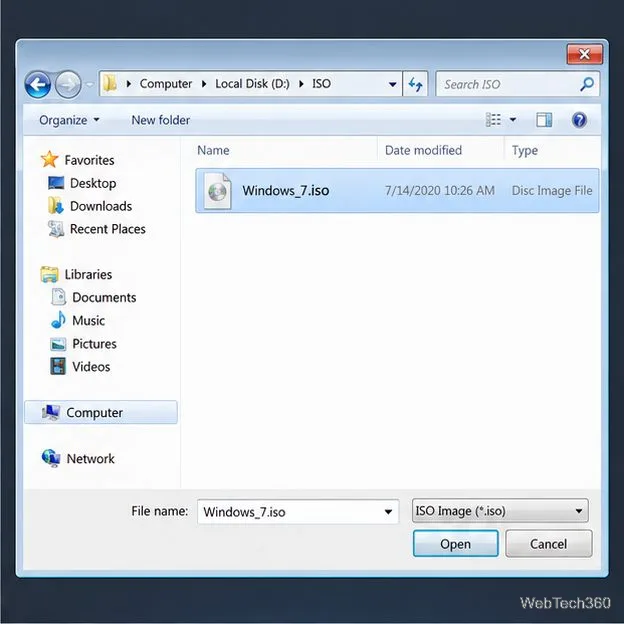The width and height of the screenshot is (624, 624).
Task: Click the Favorites star icon
Action: 49,159
